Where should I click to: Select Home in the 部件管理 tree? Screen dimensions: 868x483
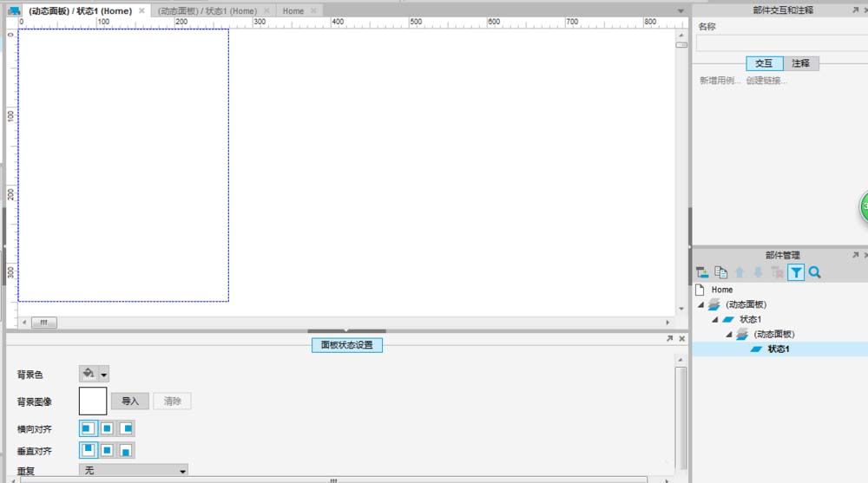722,290
